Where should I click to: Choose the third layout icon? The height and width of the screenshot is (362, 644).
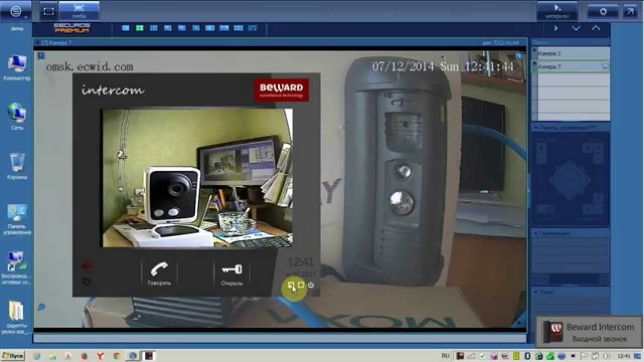[154, 28]
